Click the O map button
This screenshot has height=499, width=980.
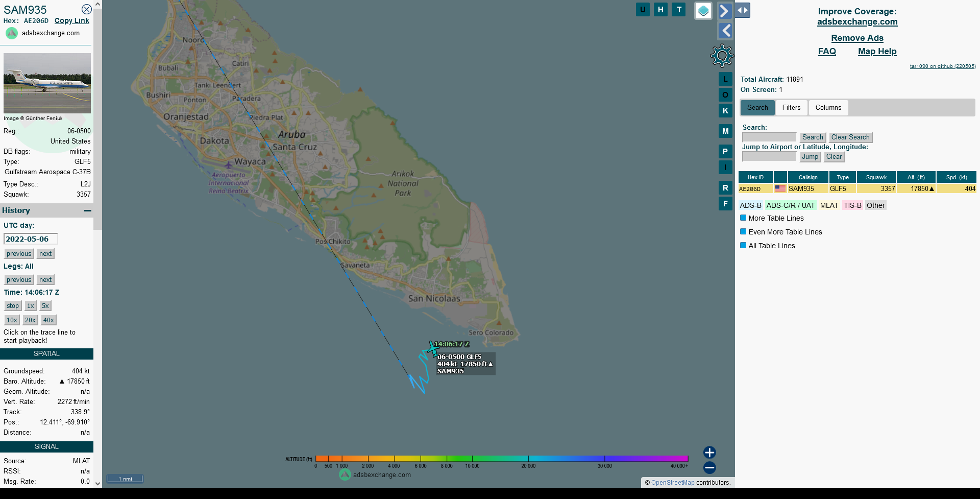tap(725, 94)
